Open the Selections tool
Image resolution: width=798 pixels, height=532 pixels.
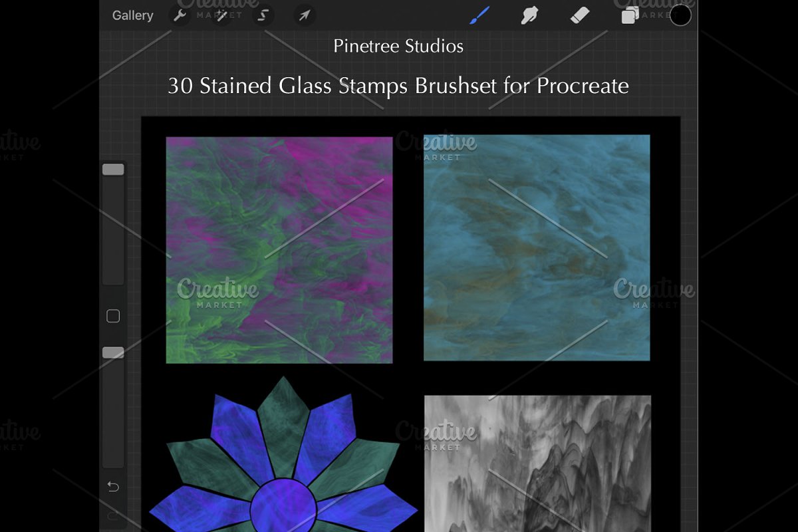click(x=263, y=15)
